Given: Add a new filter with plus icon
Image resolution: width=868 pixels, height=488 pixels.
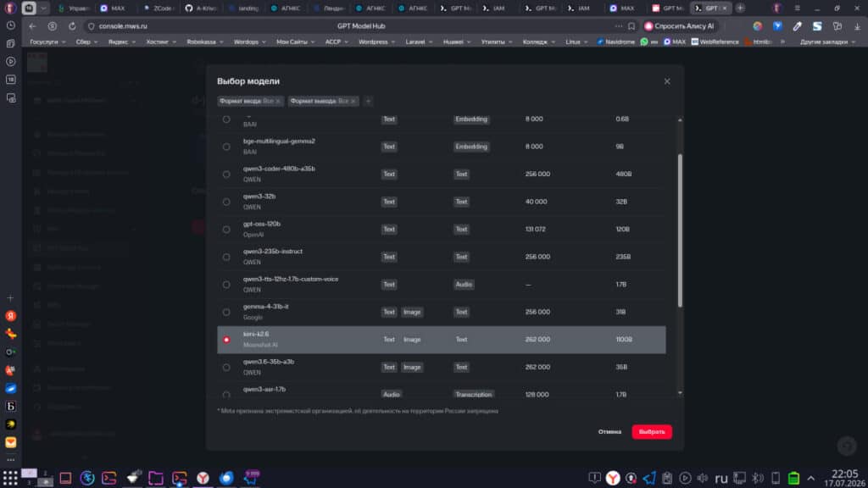Looking at the screenshot, I should coord(368,102).
